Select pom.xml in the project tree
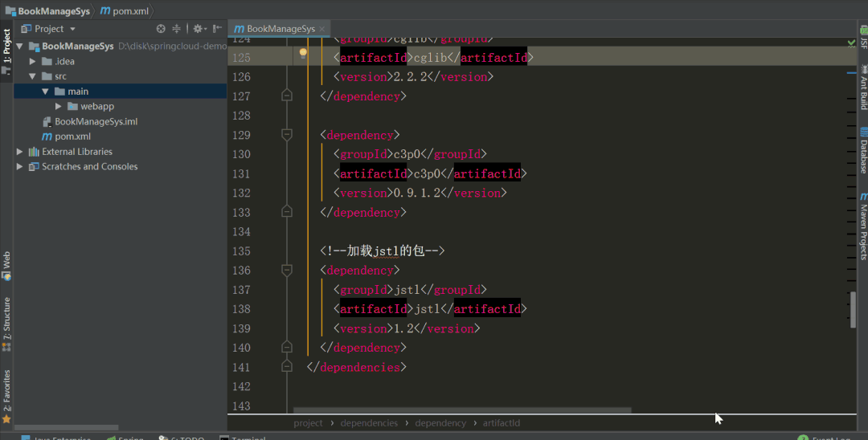Viewport: 868px width, 440px height. tap(72, 136)
